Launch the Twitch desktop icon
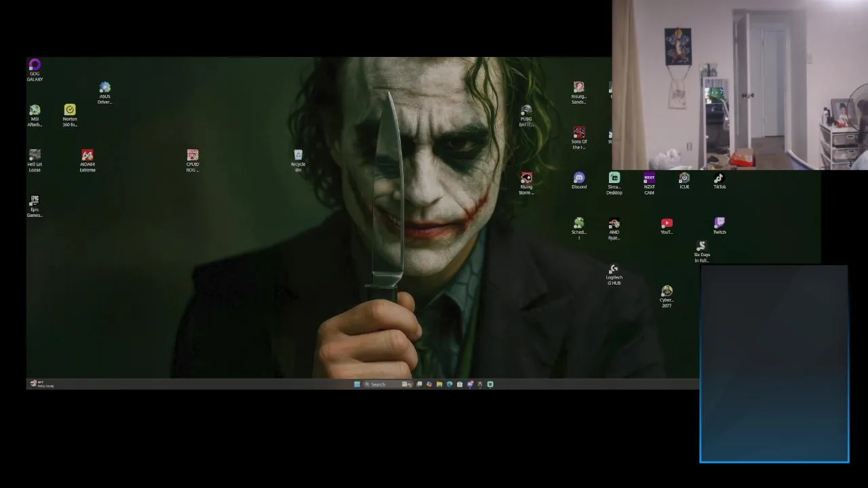The image size is (868, 488). point(719,226)
